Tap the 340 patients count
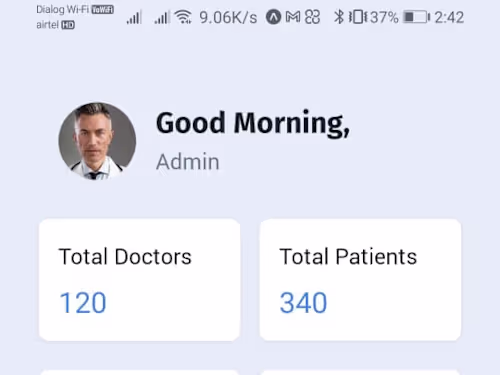The width and height of the screenshot is (500, 375). 303,303
